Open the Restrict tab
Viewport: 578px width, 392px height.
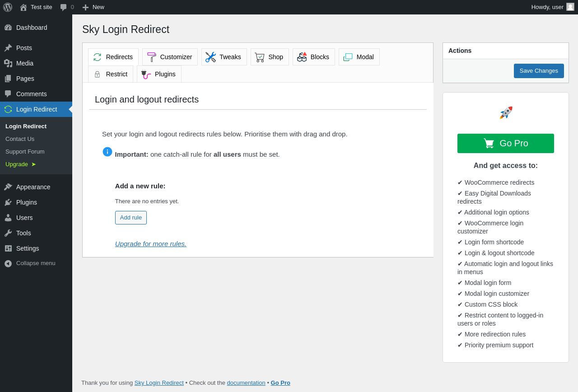point(111,74)
